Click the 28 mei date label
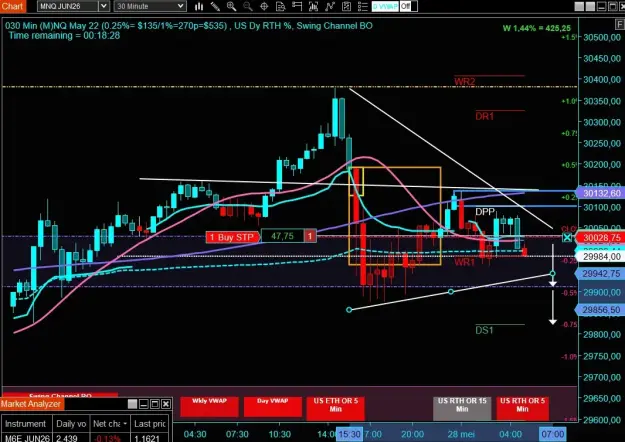 click(461, 434)
